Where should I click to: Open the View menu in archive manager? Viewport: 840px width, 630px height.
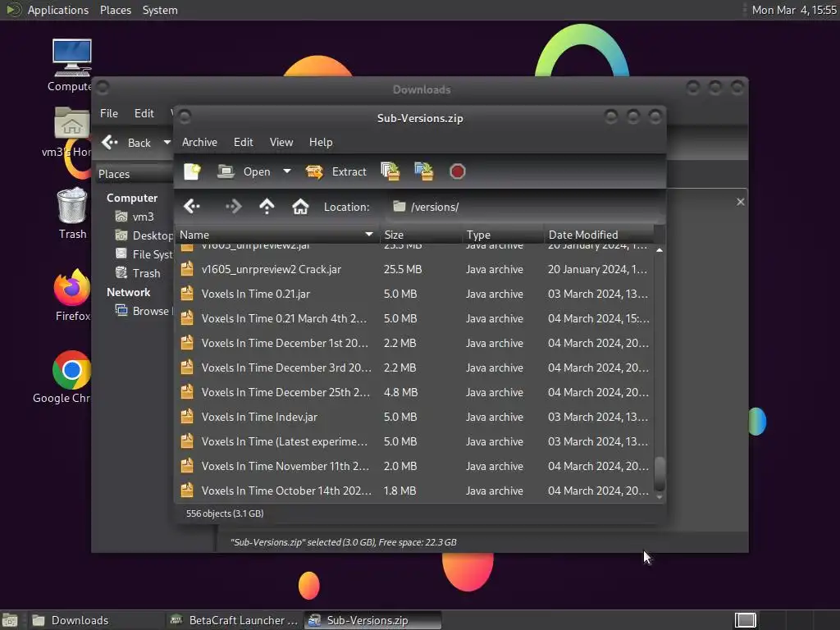coord(281,142)
